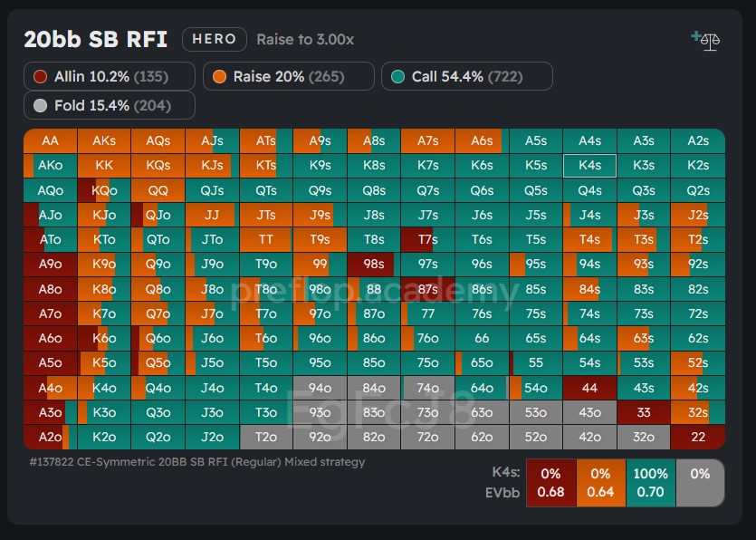Click the HERO badge

pyautogui.click(x=215, y=39)
